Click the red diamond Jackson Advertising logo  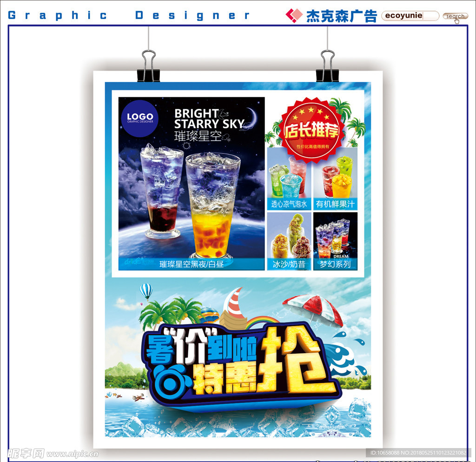(x=294, y=16)
